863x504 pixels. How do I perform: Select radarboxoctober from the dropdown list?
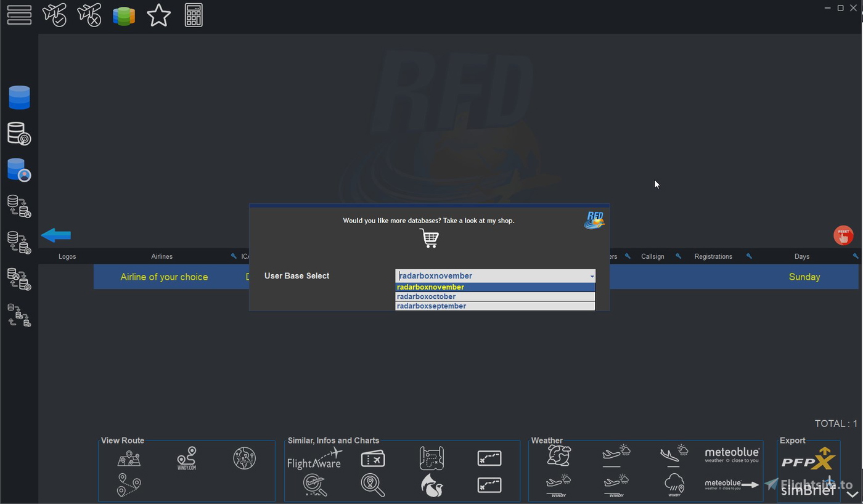[426, 296]
